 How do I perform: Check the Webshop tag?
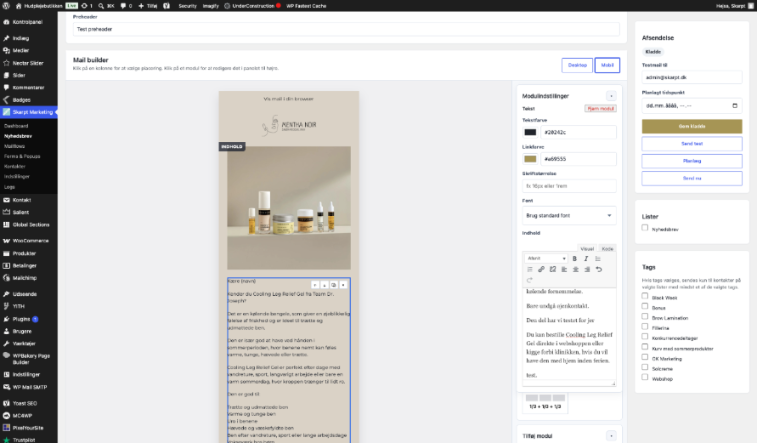coord(645,377)
